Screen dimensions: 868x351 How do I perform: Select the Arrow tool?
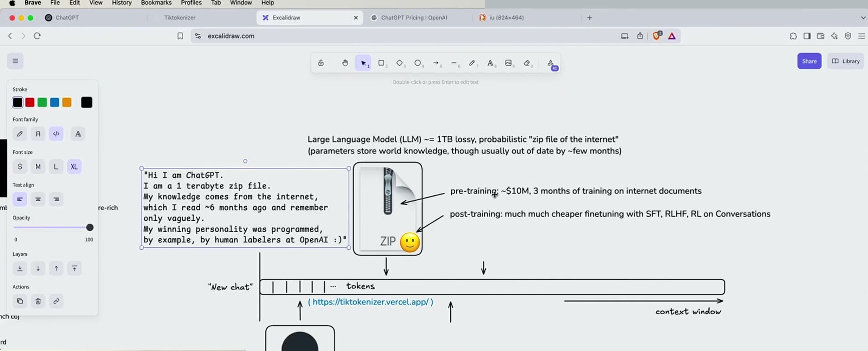coord(436,63)
